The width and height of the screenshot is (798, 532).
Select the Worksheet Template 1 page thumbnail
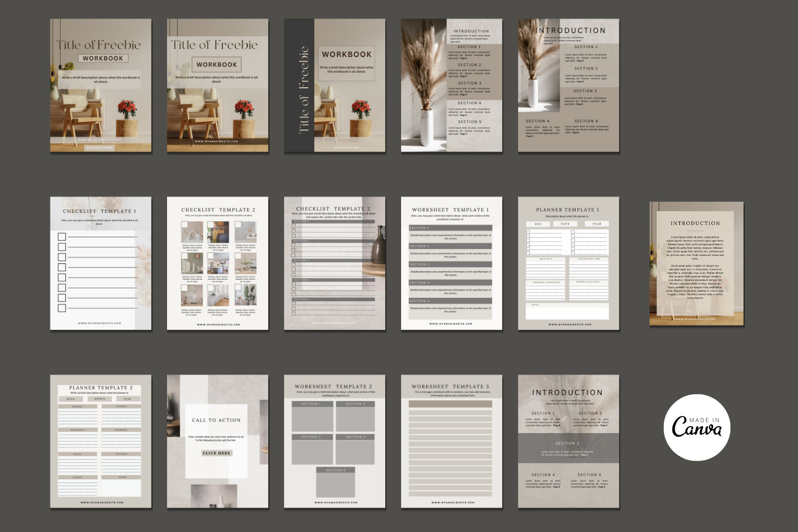click(452, 263)
